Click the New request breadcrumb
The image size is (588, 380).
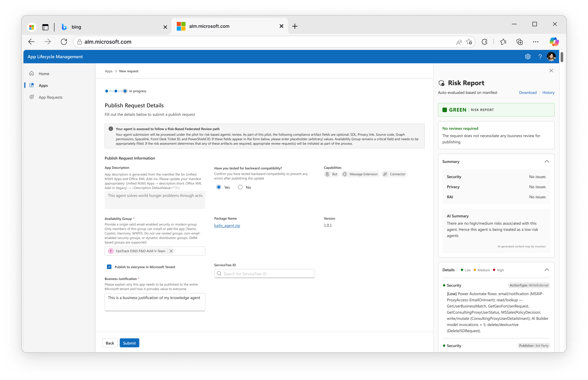point(129,71)
